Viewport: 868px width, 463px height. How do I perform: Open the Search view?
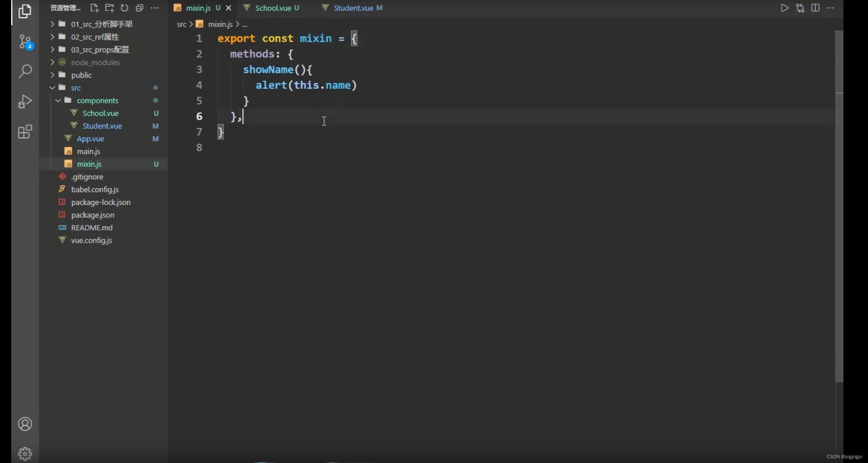coord(25,71)
